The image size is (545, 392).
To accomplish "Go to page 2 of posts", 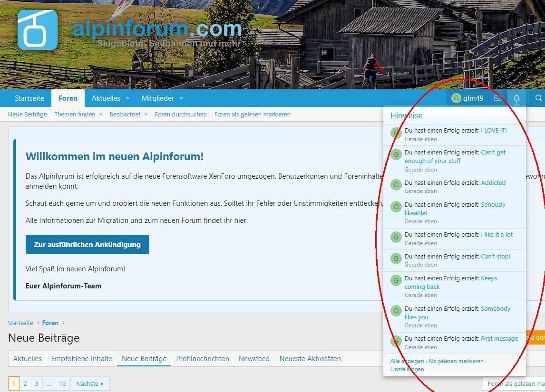I will [x=25, y=383].
